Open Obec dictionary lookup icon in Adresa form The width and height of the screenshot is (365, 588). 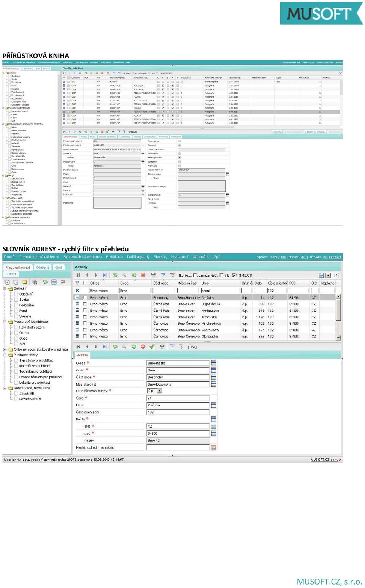pos(214,370)
